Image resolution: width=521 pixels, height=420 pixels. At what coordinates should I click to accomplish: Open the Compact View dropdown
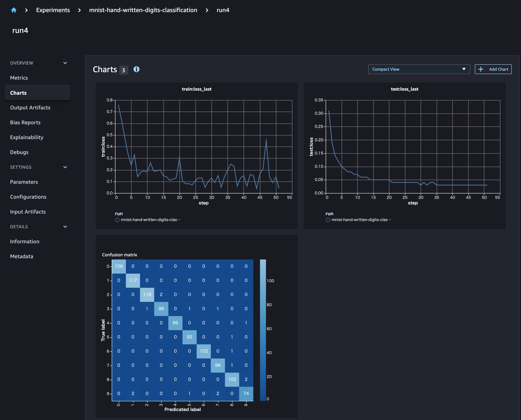coord(419,69)
